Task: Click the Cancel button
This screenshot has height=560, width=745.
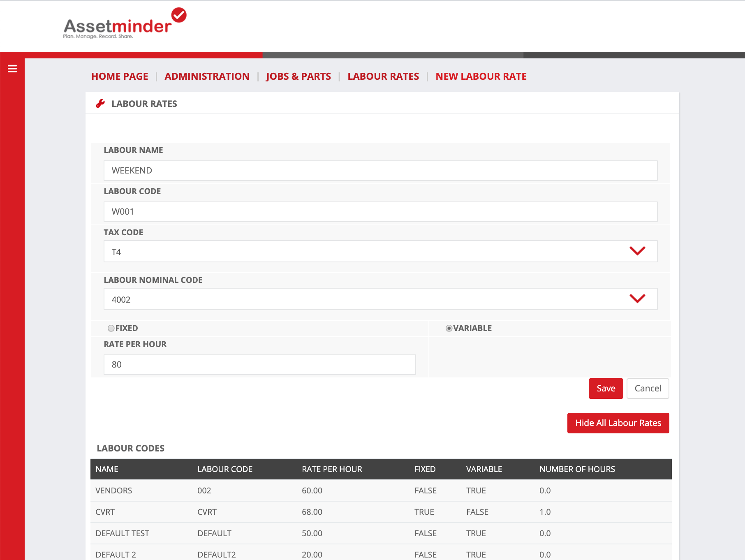Action: pyautogui.click(x=648, y=389)
